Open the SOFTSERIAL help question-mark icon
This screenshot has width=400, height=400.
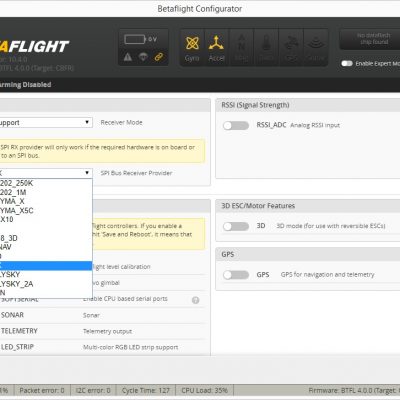tap(196, 300)
